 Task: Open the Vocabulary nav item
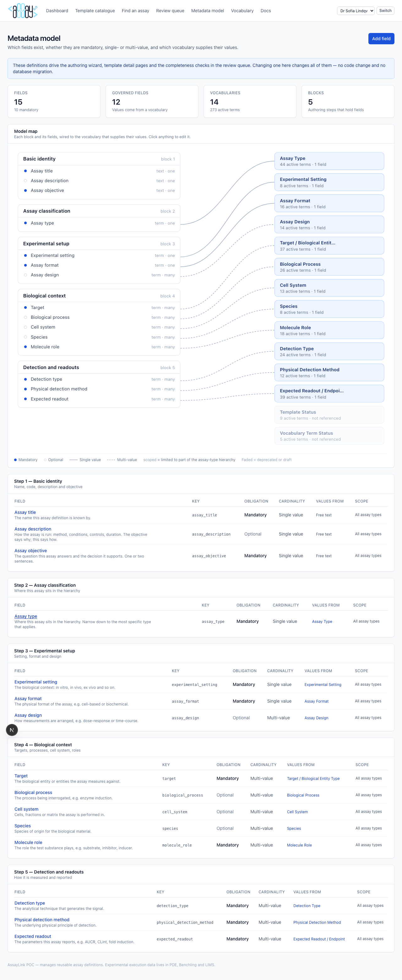point(242,11)
